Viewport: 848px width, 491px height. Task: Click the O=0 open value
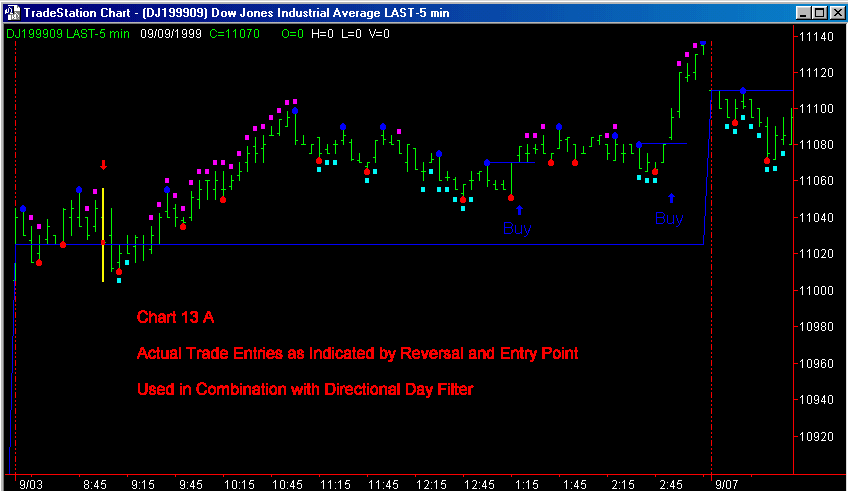click(293, 34)
